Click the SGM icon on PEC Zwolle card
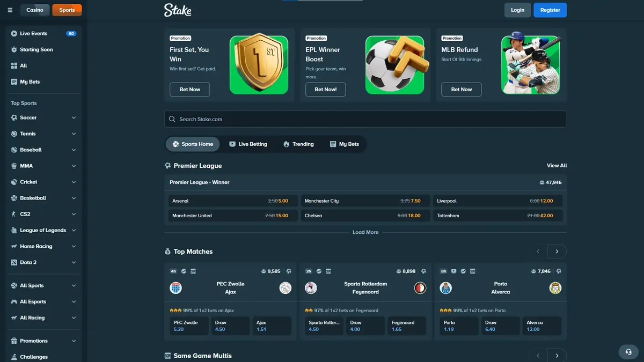Image resolution: width=644 pixels, height=362 pixels. 193,271
